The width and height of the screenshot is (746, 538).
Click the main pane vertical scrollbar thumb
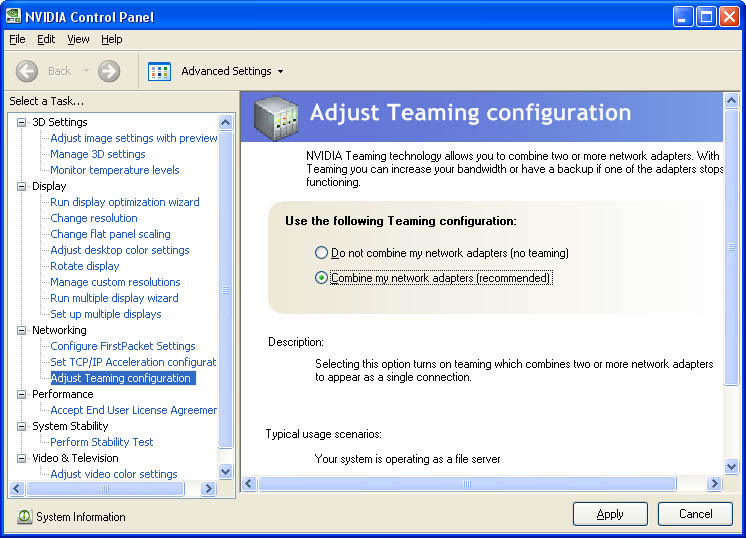pos(731,247)
